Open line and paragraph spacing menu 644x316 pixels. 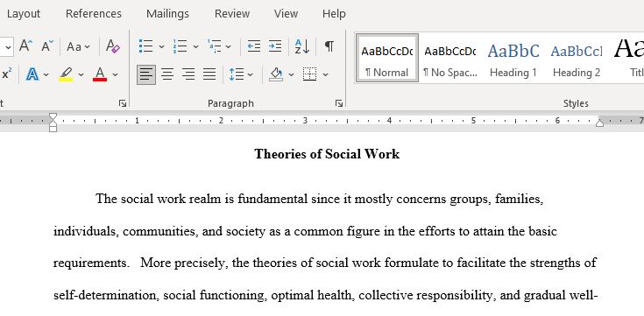241,74
